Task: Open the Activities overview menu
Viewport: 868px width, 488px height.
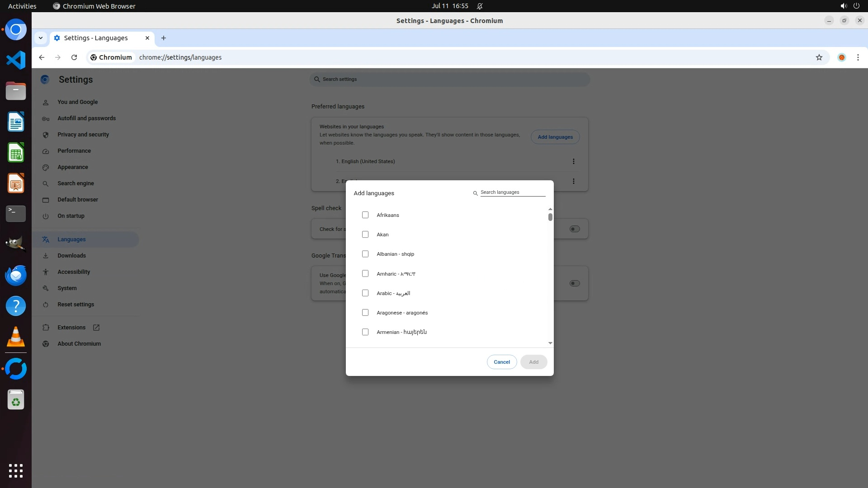Action: pyautogui.click(x=22, y=6)
